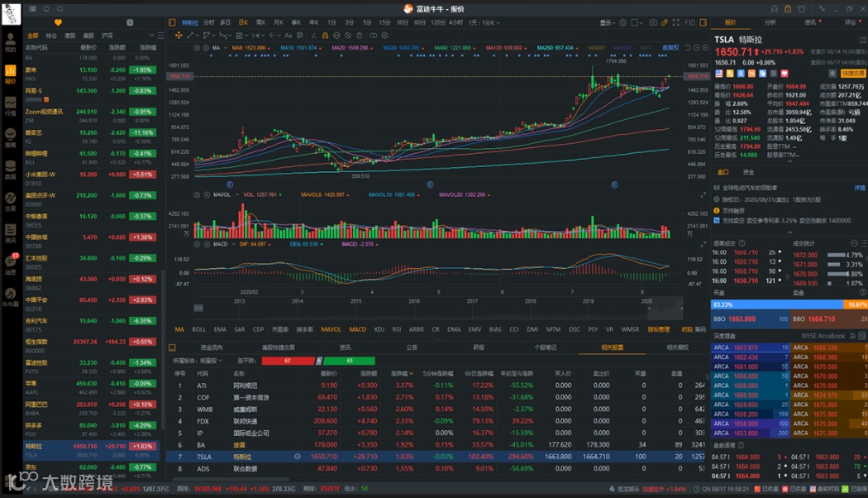868x498 pixels.
Task: Click the blue 83.33% buy ratio bar
Action: 777,304
